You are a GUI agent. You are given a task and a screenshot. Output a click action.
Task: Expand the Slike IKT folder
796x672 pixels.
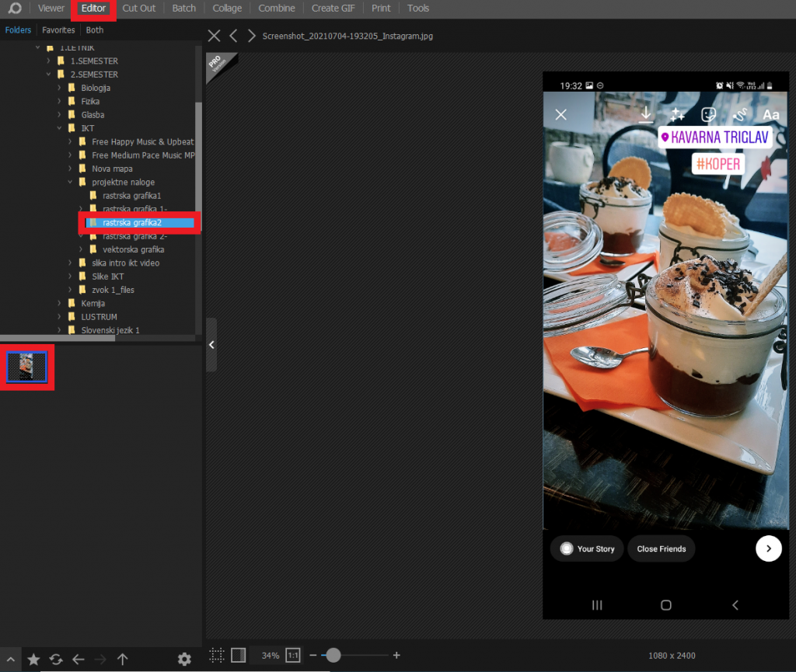[x=70, y=277]
